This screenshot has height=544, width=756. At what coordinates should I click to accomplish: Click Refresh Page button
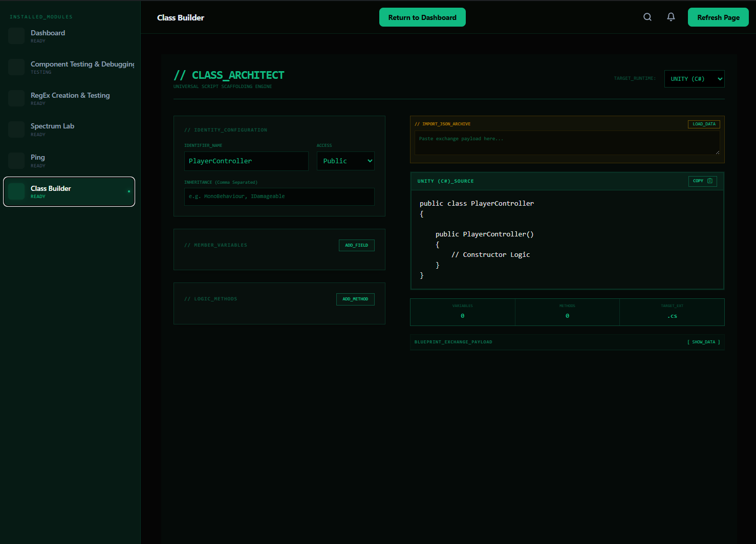tap(718, 17)
